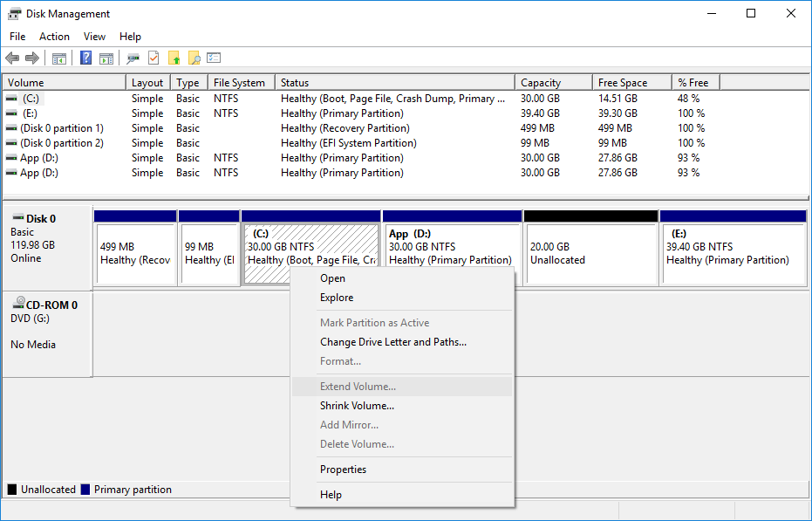Open the View menu

tap(94, 37)
